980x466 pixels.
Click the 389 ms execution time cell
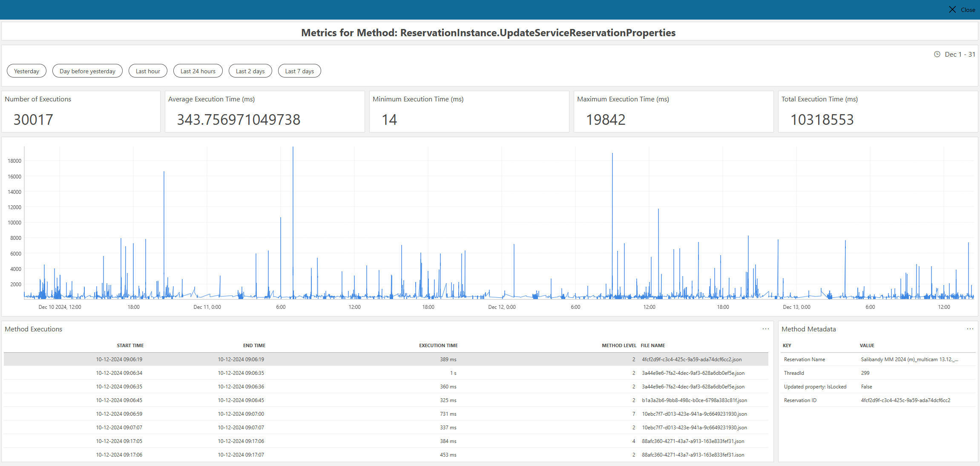(448, 359)
